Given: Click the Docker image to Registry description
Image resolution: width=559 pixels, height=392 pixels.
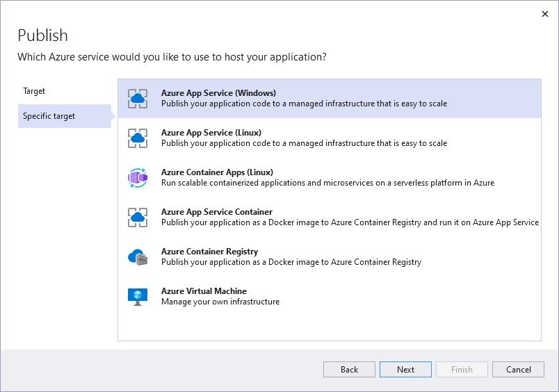Looking at the screenshot, I should tap(291, 263).
